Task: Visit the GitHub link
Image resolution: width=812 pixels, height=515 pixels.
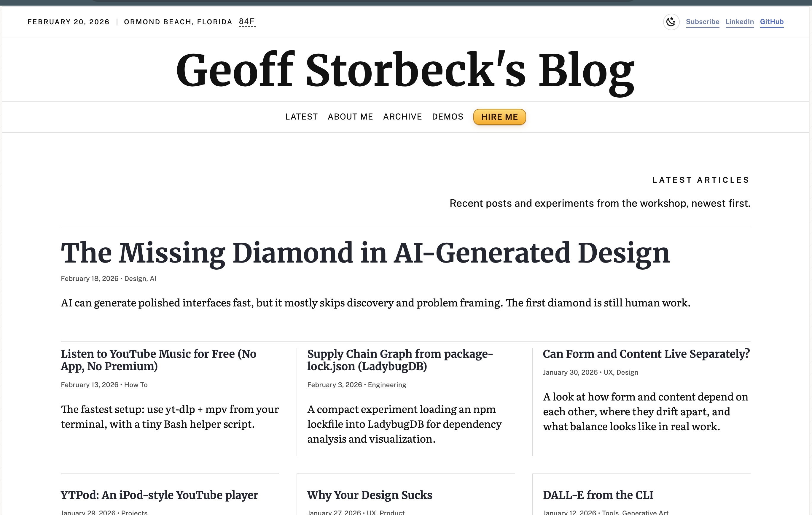Action: click(x=771, y=22)
